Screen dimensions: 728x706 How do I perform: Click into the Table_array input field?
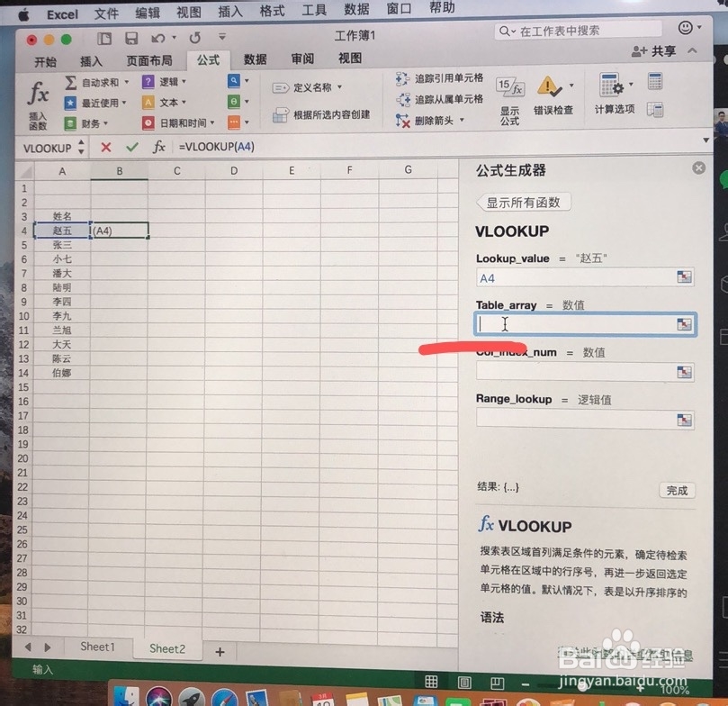pos(576,324)
